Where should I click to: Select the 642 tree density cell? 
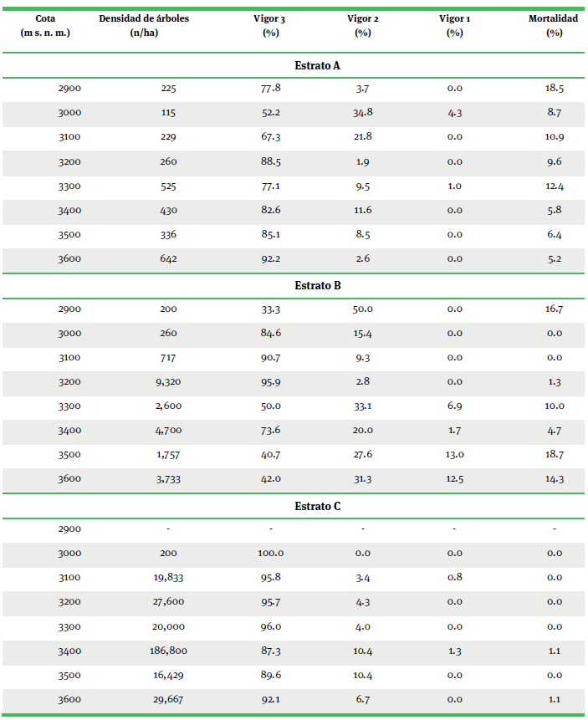pyautogui.click(x=168, y=259)
